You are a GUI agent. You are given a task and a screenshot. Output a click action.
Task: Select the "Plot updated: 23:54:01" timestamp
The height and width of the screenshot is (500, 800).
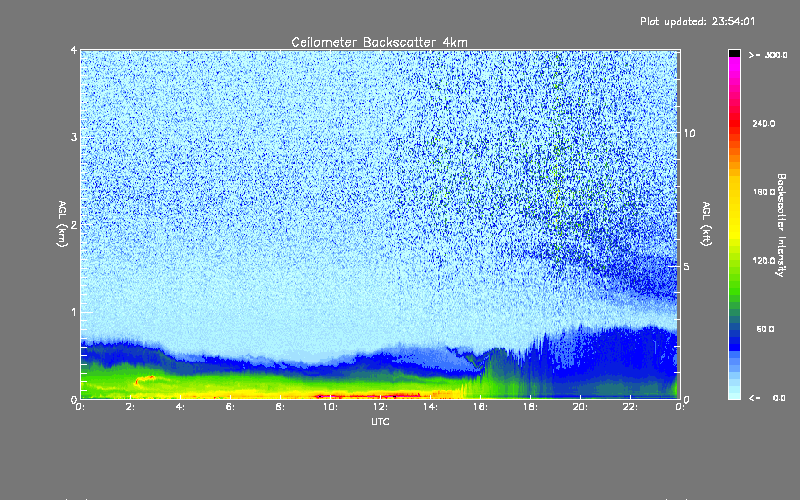tap(697, 21)
